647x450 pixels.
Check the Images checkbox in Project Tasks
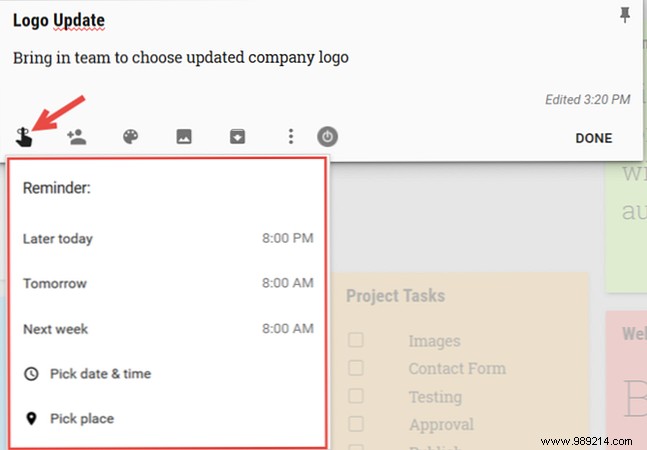(356, 340)
